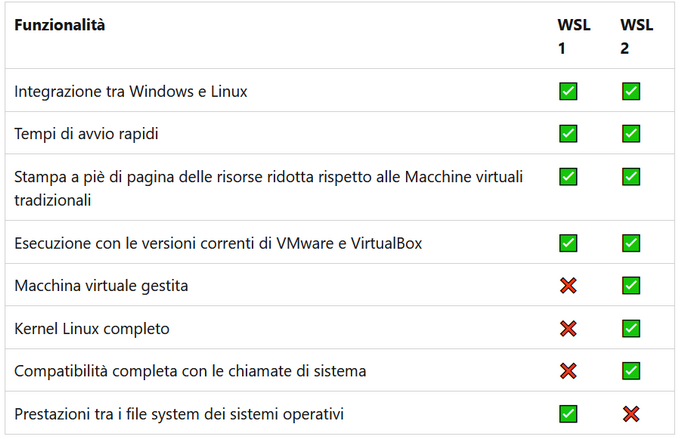The height and width of the screenshot is (439, 681).
Task: Click WSL 1 red cross for Compatibilità completa
Action: coord(568,371)
